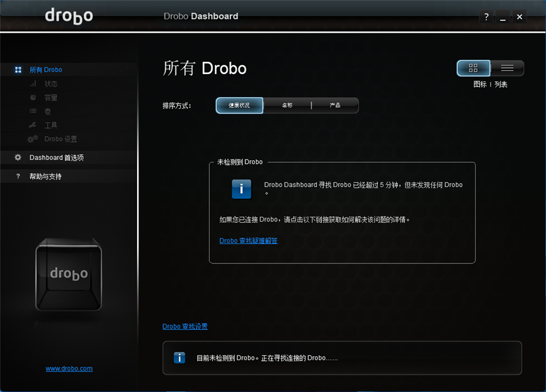Click the Drobo 设置 gears icon
The image size is (546, 392).
coord(33,139)
